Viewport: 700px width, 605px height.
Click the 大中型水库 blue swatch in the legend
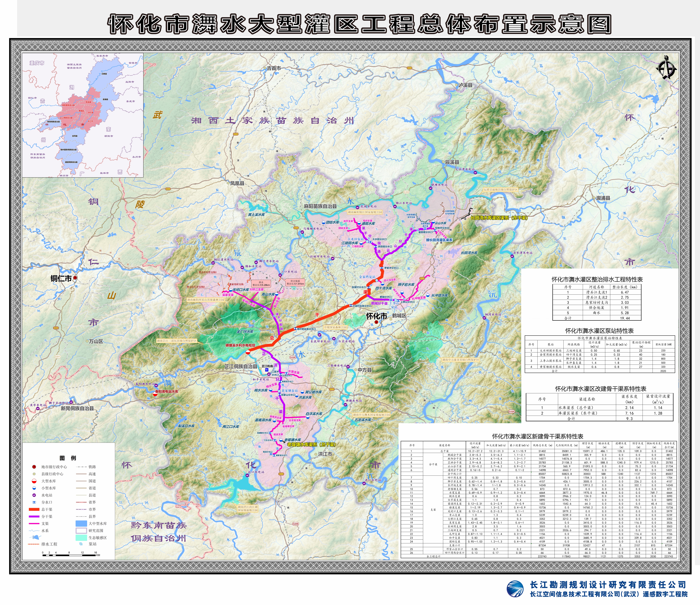click(81, 524)
